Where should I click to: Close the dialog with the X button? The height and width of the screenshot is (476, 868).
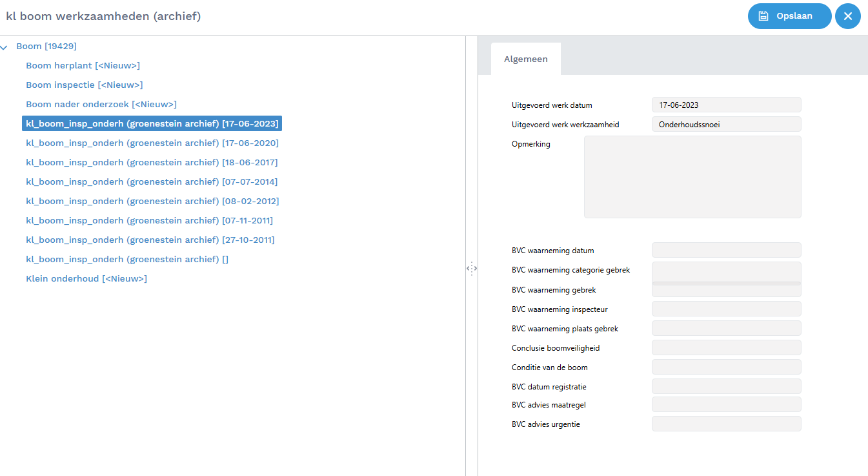847,16
